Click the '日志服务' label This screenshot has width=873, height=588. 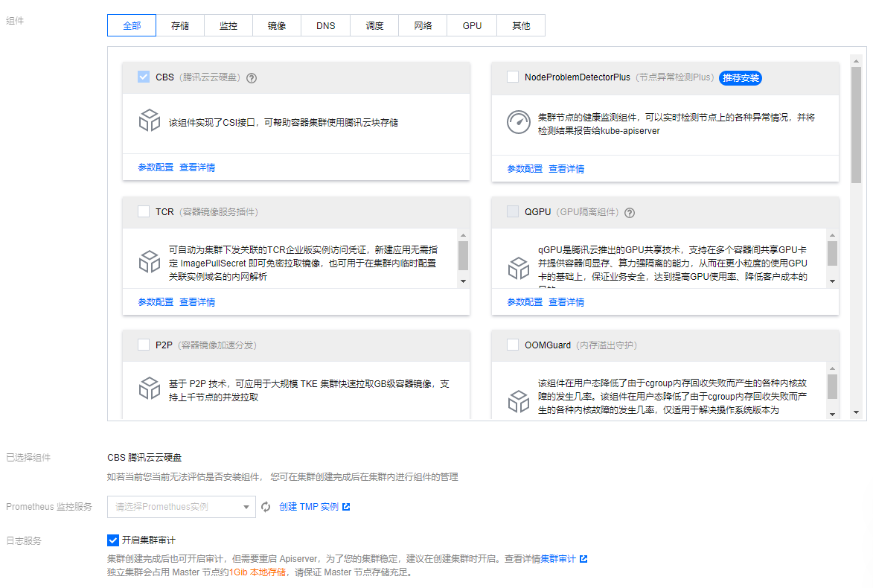23,540
